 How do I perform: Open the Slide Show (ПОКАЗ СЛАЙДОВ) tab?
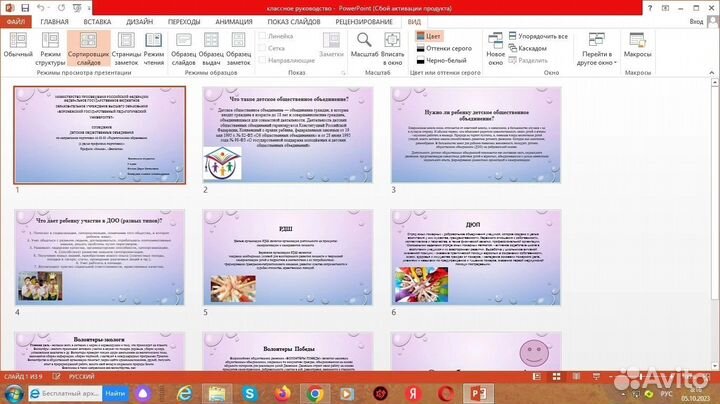tap(294, 22)
